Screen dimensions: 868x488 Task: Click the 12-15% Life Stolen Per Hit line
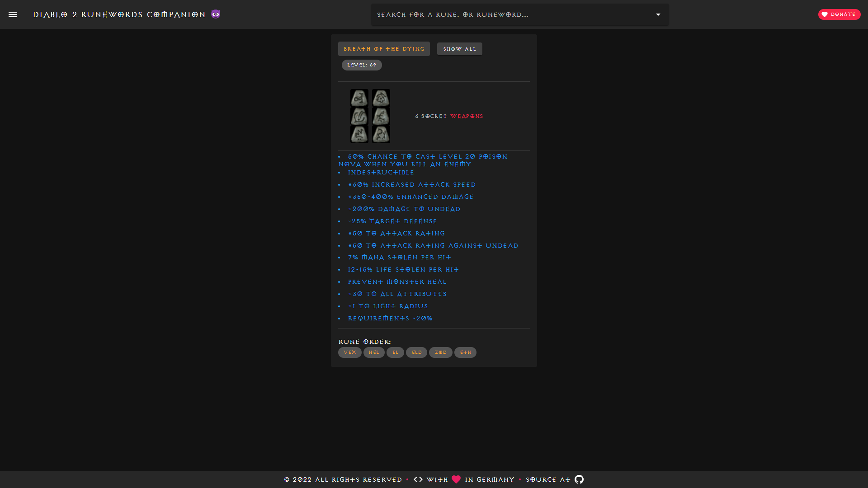pos(403,270)
